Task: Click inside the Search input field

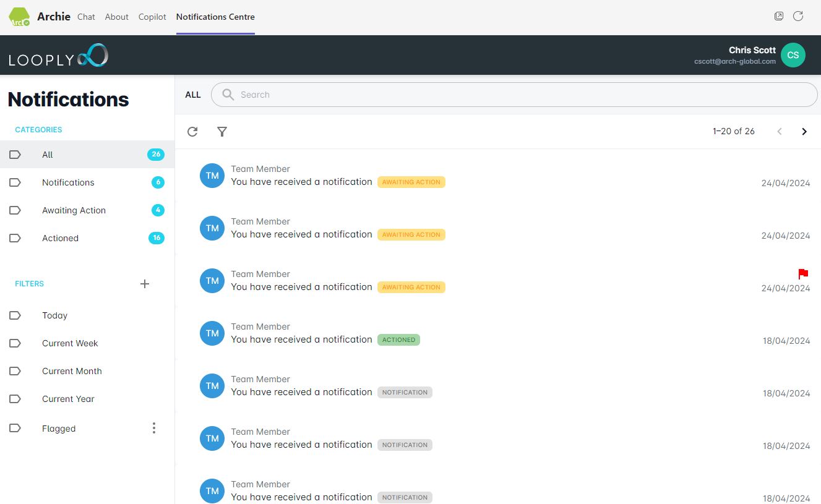Action: pyautogui.click(x=433, y=95)
